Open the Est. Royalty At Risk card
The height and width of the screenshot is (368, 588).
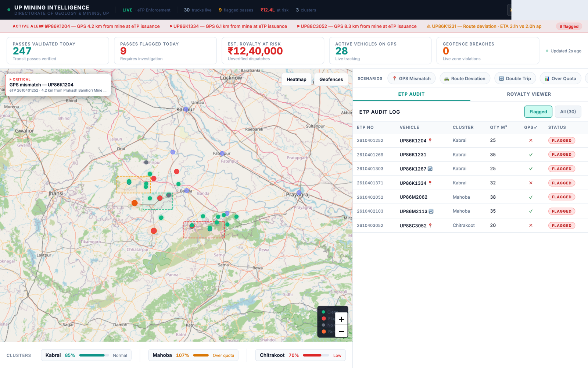[273, 51]
